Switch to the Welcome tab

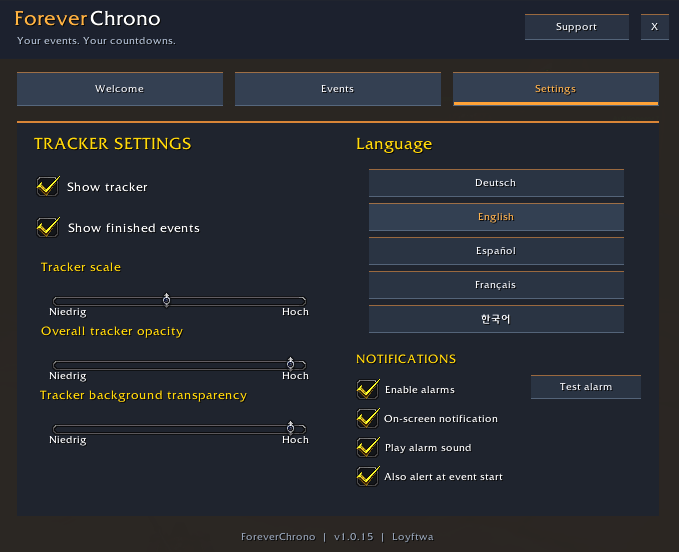pos(120,89)
